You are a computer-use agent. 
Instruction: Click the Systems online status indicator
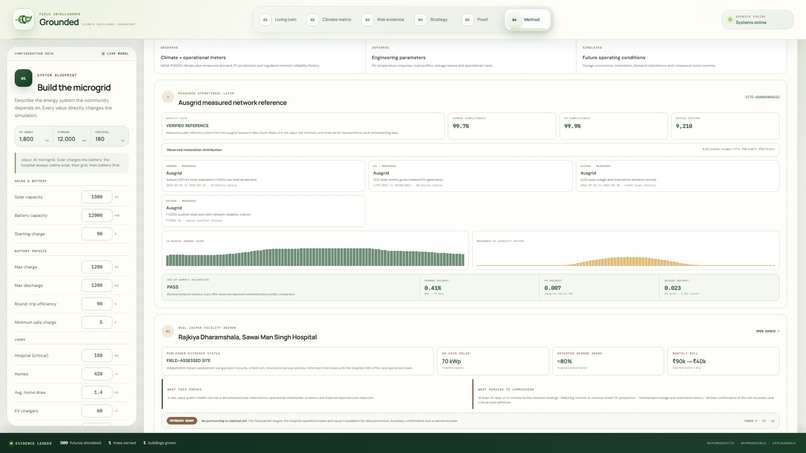coord(757,20)
